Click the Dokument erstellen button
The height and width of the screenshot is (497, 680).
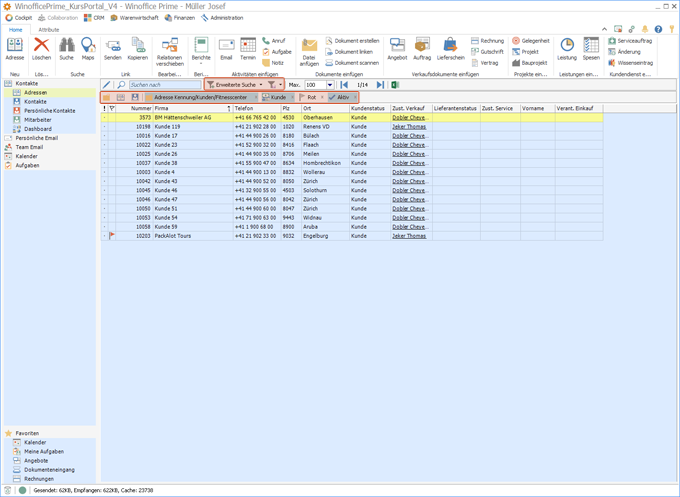coord(355,40)
